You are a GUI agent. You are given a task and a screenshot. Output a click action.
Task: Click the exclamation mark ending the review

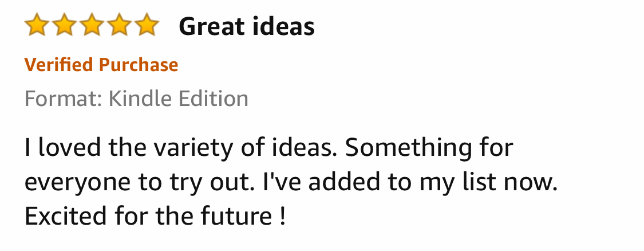[x=282, y=218]
